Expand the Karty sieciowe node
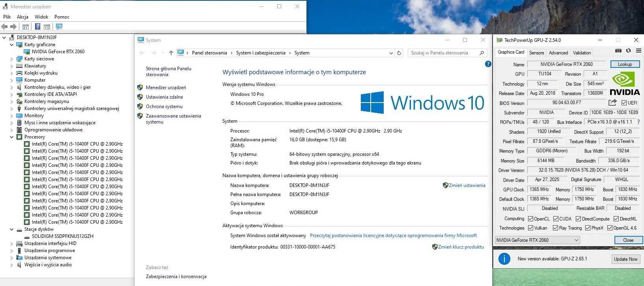This screenshot has height=286, width=644. point(12,59)
